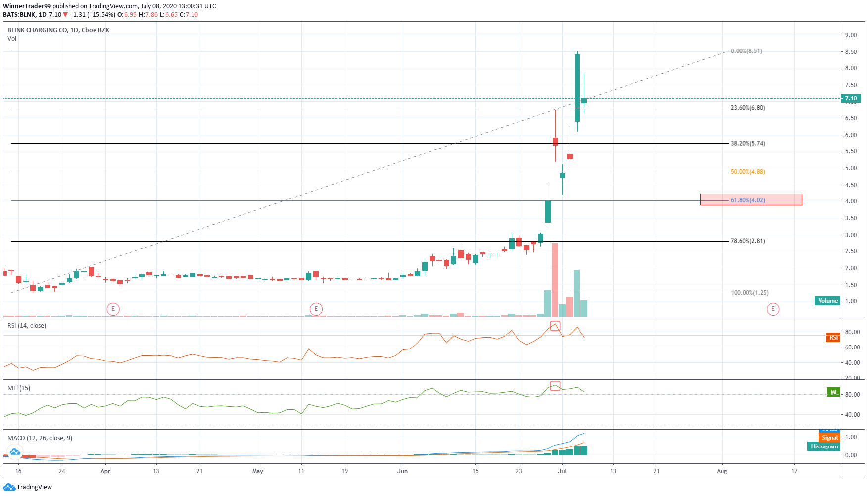Click the 7.10 current price tag
This screenshot has height=496, width=868.
coord(851,99)
